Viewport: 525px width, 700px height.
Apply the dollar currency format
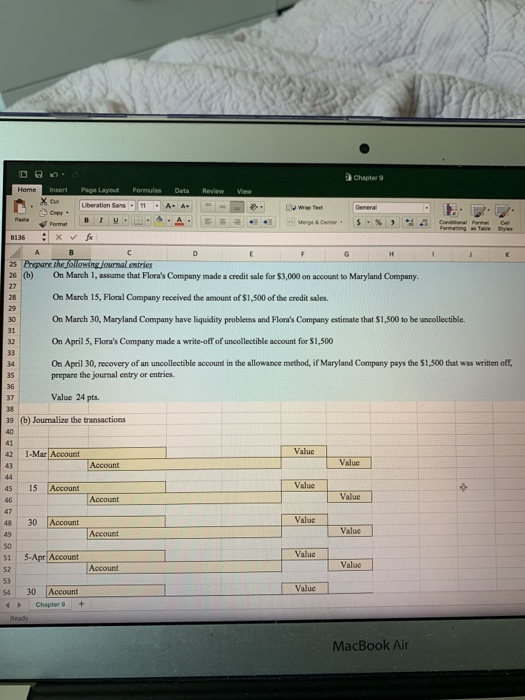click(x=358, y=222)
